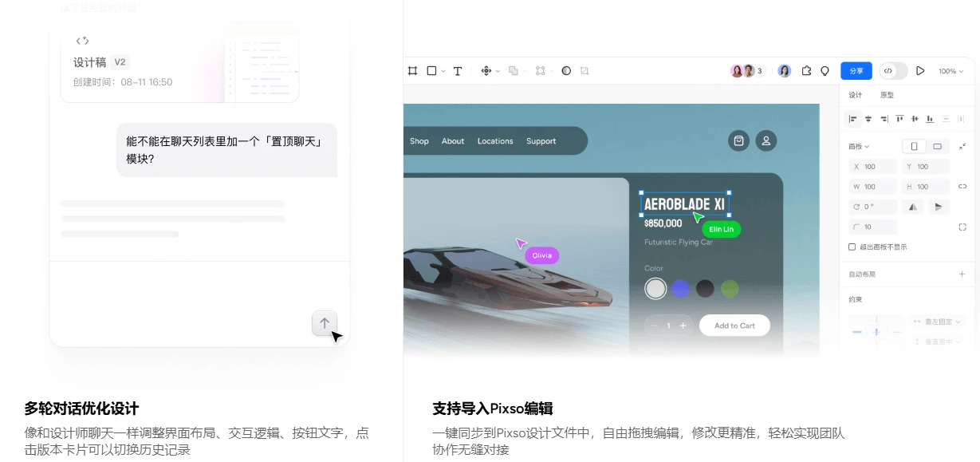Click the Locations nav item

point(495,141)
